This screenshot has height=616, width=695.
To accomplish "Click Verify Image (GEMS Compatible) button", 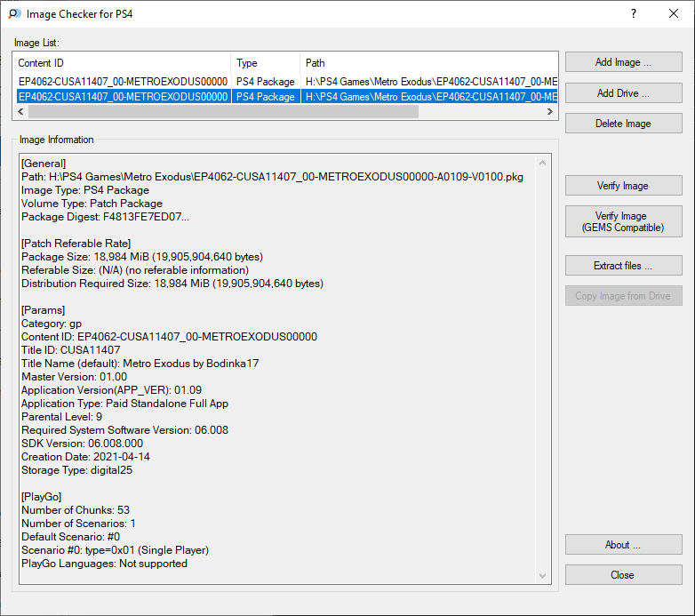I will [x=623, y=221].
